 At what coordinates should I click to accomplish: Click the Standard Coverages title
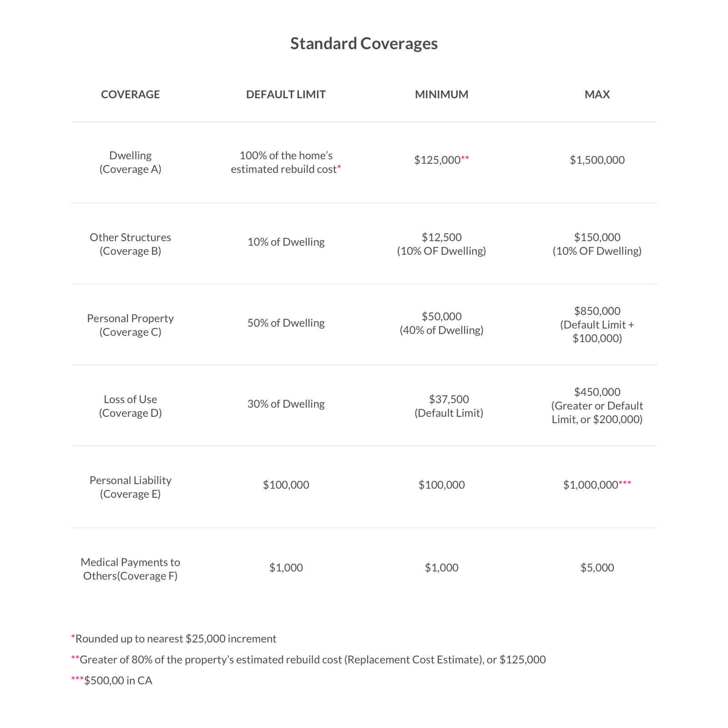pos(364,44)
